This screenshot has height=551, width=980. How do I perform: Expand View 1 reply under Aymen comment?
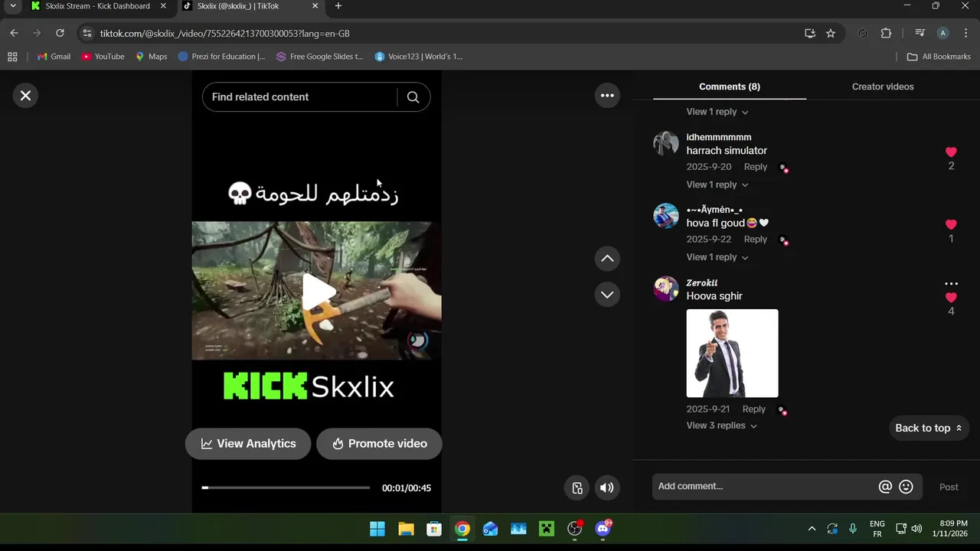pos(717,257)
